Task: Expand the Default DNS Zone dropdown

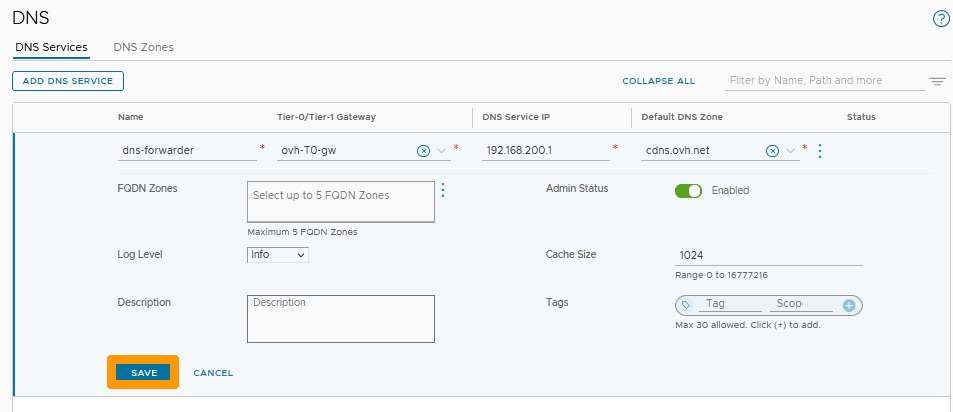Action: [x=790, y=151]
